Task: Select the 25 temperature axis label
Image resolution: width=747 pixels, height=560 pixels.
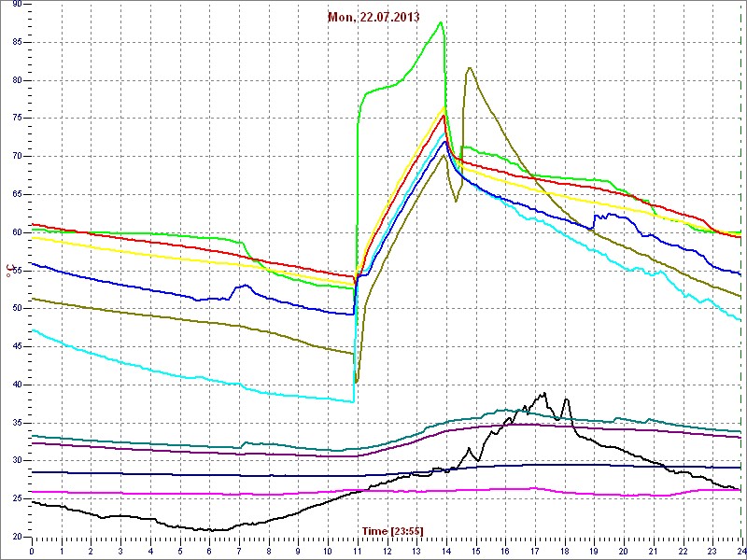Action: coord(17,499)
